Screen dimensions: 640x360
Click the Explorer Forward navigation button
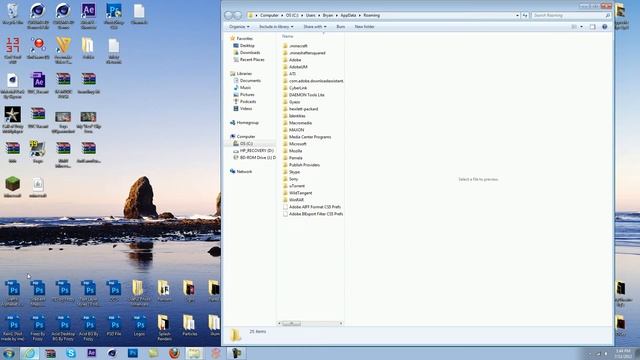click(238, 16)
